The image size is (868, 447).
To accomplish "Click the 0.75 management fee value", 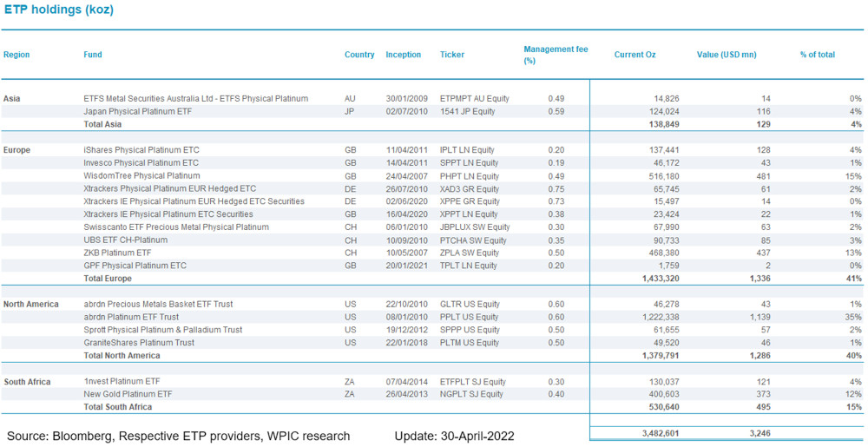I will 556,188.
